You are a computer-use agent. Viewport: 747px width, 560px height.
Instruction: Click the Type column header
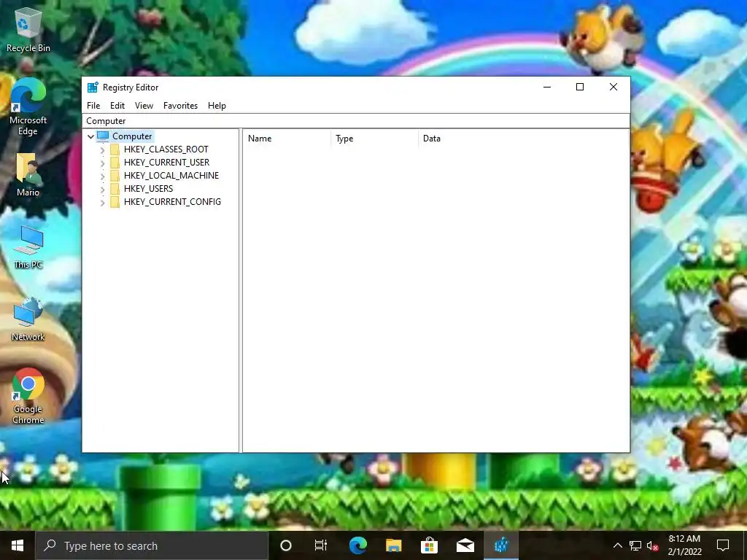click(375, 139)
